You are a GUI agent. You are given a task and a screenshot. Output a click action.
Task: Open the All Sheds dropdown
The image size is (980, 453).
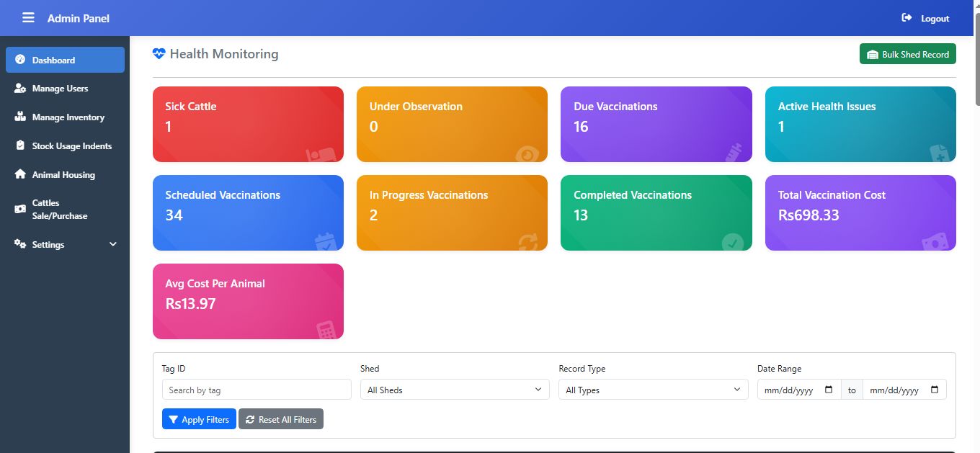click(454, 390)
